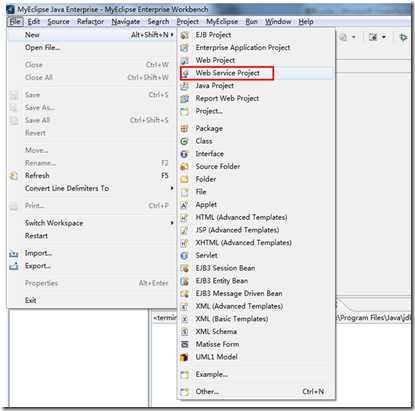Select Restart in the File menu

tap(91, 236)
